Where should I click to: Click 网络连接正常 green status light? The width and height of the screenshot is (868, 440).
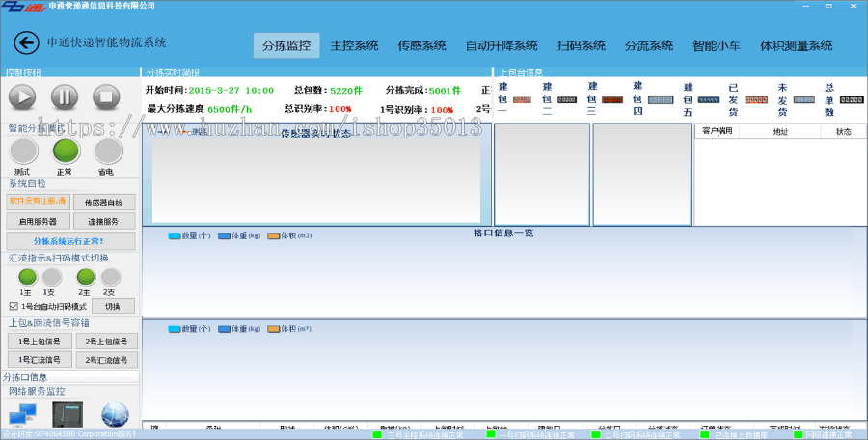tap(799, 435)
